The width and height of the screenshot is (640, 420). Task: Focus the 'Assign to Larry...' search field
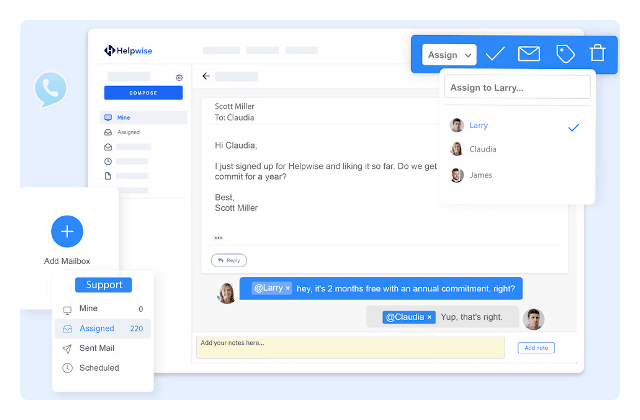pos(517,87)
